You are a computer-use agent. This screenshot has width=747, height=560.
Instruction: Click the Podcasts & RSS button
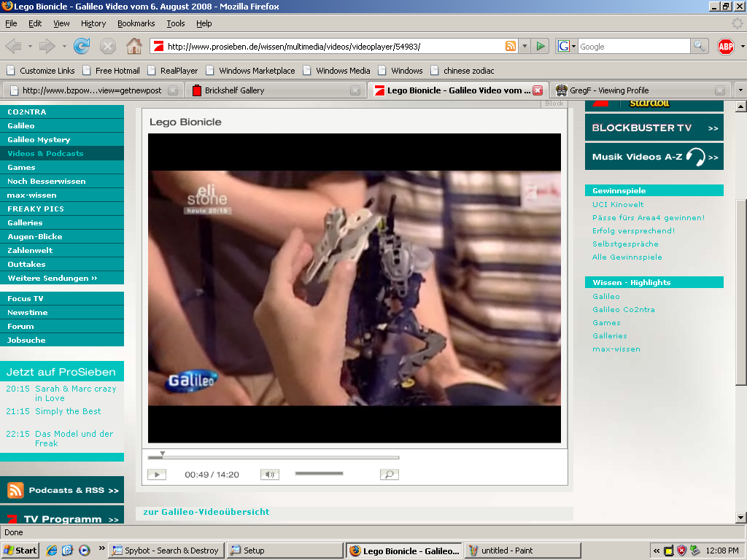[x=62, y=490]
